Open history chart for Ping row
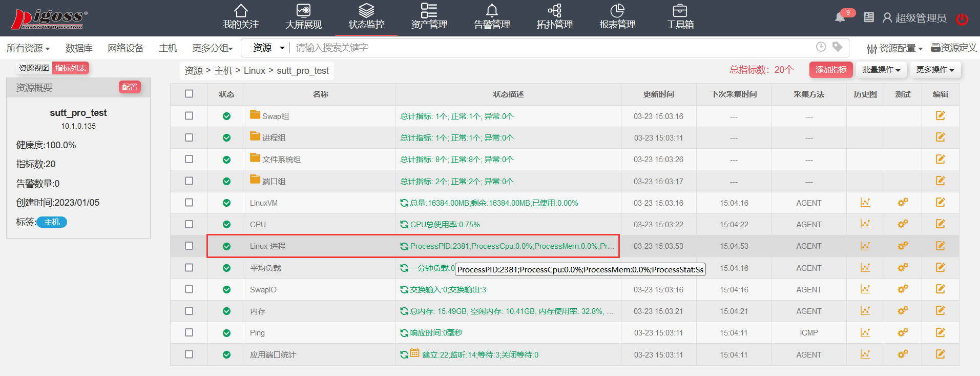The height and width of the screenshot is (376, 980). (865, 333)
